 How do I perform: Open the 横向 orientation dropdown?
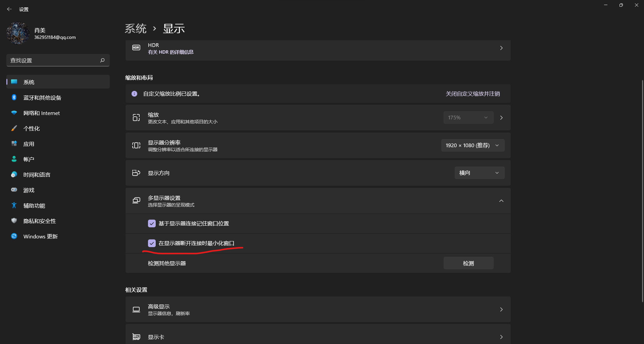479,173
